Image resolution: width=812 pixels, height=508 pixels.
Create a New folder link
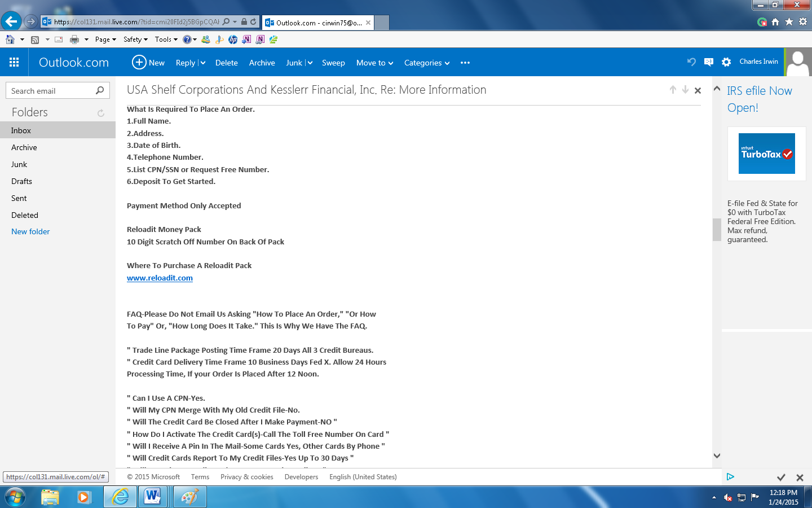30,231
